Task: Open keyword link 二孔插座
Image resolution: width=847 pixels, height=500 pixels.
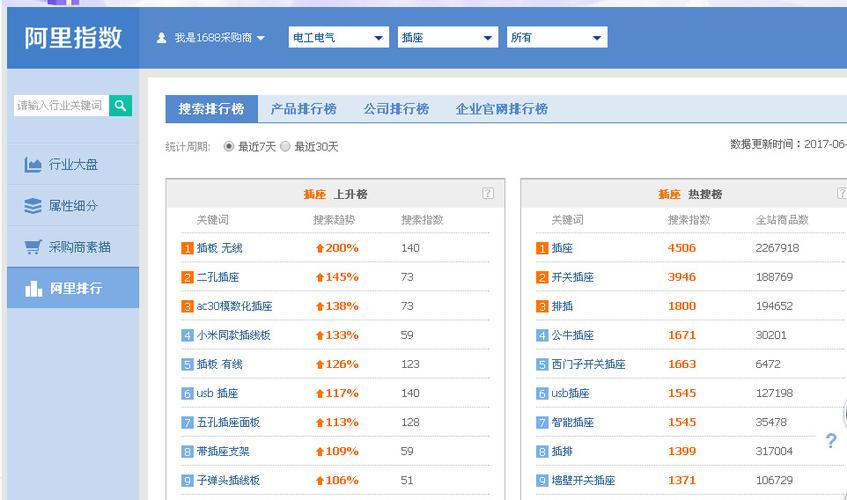Action: click(x=218, y=278)
